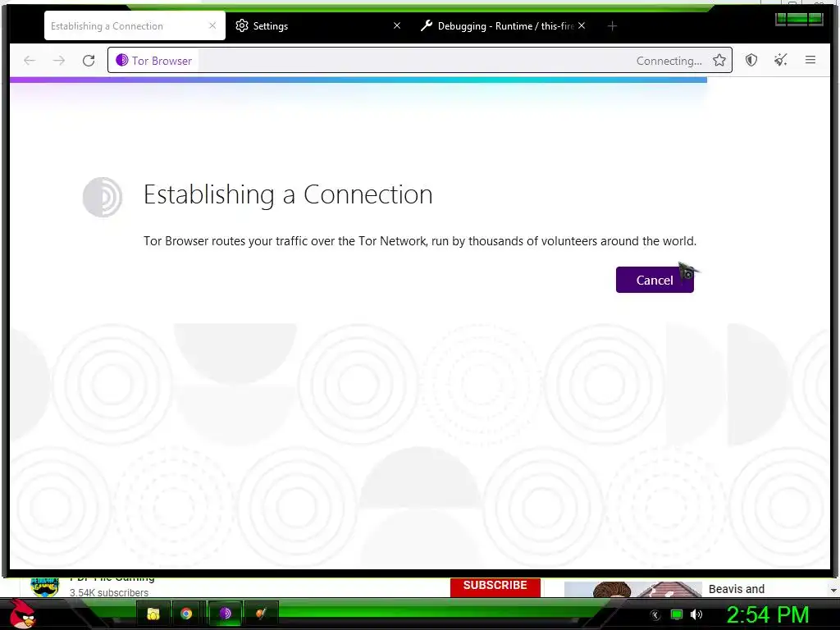This screenshot has height=630, width=840.
Task: Click the volume speaker tray icon
Action: 696,614
